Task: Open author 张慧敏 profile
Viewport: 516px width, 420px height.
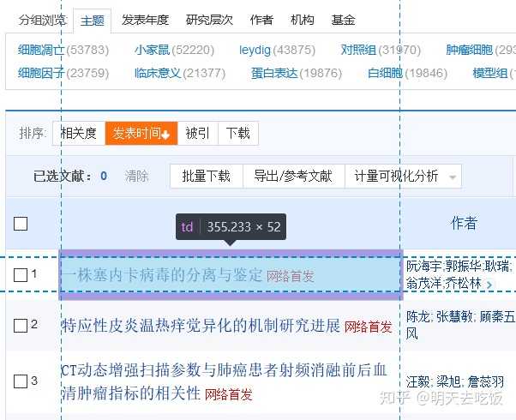Action: pyautogui.click(x=454, y=317)
